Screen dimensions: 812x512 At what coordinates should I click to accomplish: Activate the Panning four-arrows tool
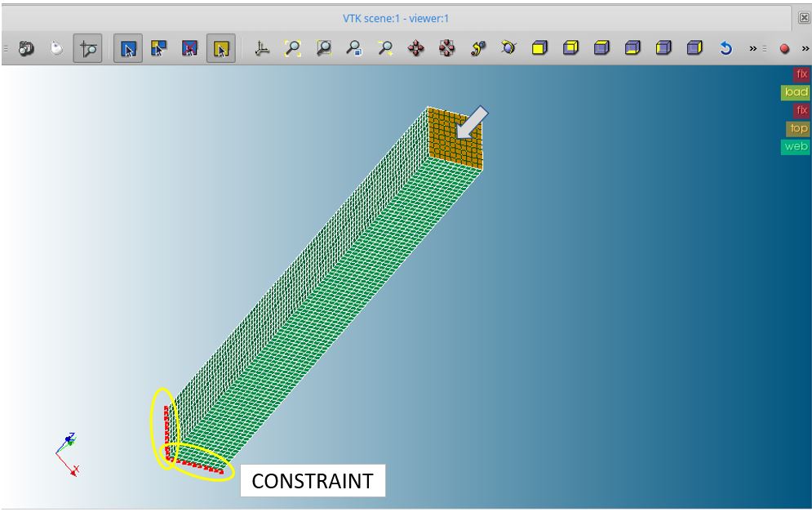coord(416,49)
